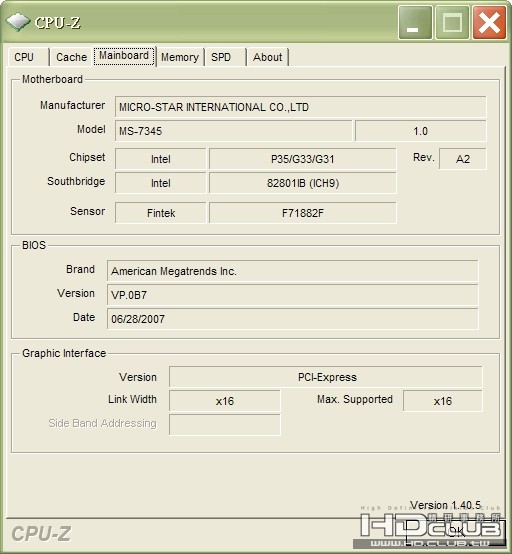Switch to the CPU tab
The width and height of the screenshot is (512, 554).
click(28, 57)
